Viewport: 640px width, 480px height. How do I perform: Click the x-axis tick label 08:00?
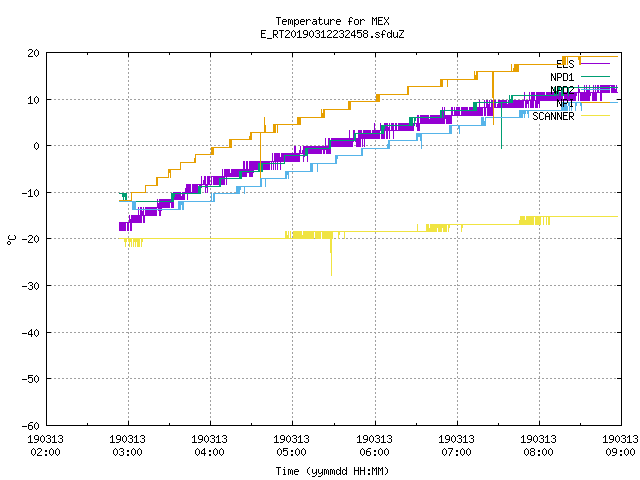538,452
